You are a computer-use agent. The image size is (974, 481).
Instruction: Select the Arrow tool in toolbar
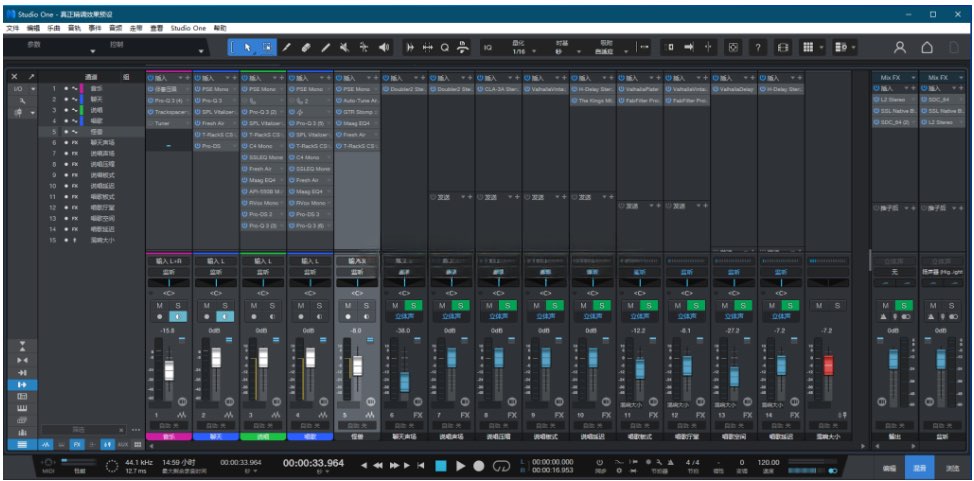point(247,47)
